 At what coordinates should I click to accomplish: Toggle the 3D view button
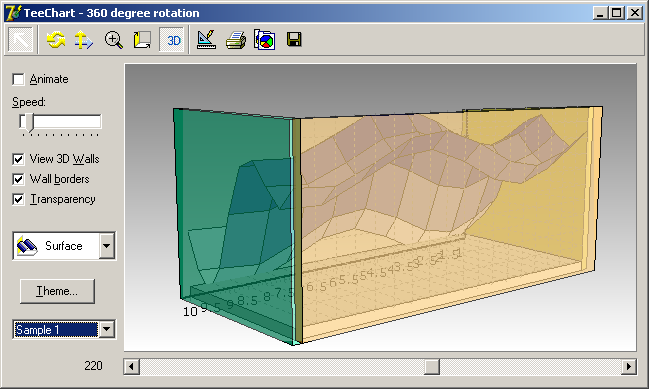[173, 40]
